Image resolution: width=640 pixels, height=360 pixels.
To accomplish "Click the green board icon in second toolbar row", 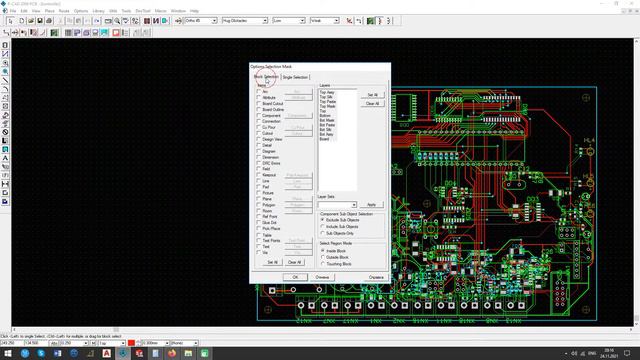I will coord(54,33).
